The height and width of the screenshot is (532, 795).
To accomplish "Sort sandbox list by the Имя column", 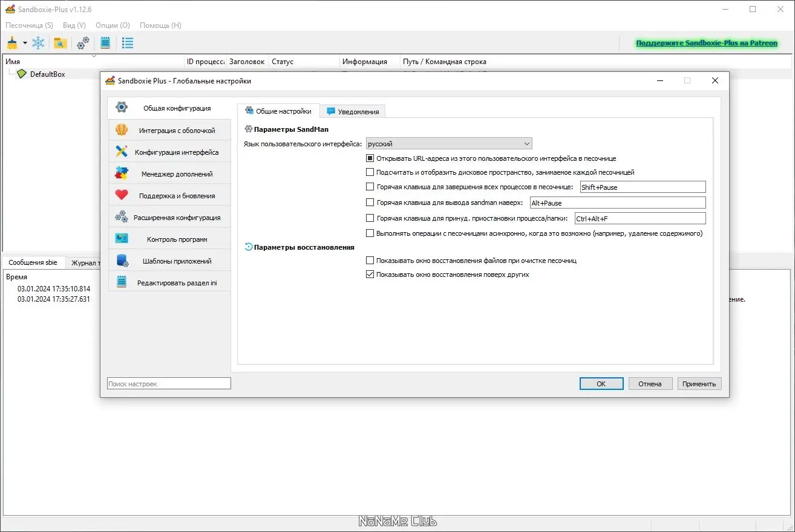I will tap(94, 62).
